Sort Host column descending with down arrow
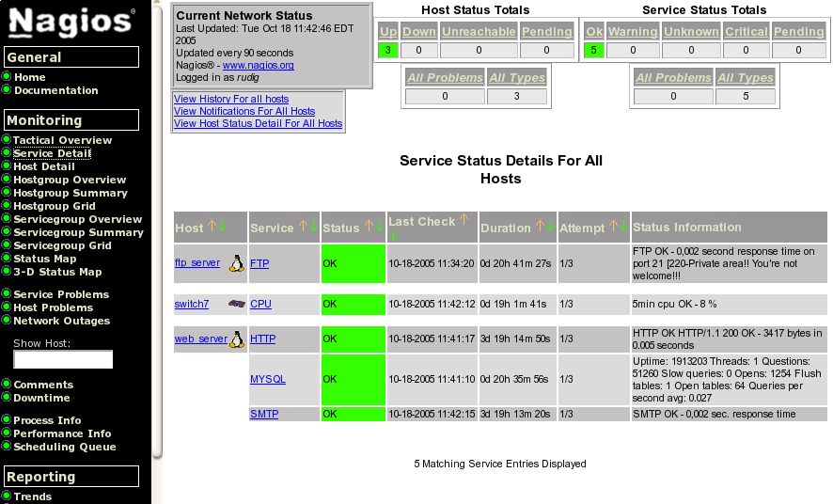This screenshot has width=833, height=504. click(223, 226)
